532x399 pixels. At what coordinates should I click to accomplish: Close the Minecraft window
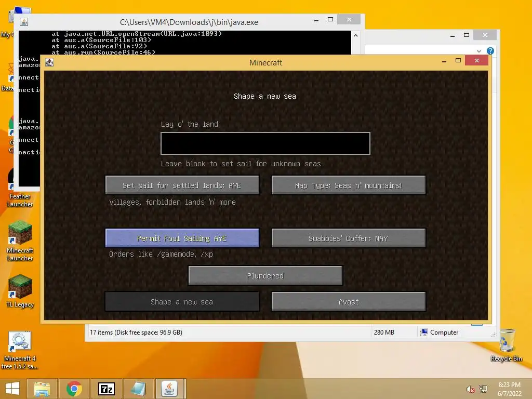coord(477,60)
